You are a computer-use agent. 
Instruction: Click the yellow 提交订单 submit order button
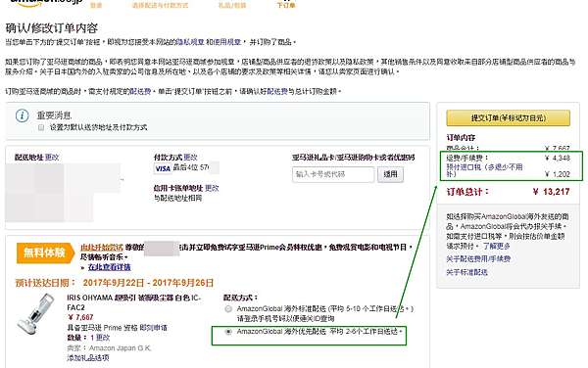tap(508, 117)
